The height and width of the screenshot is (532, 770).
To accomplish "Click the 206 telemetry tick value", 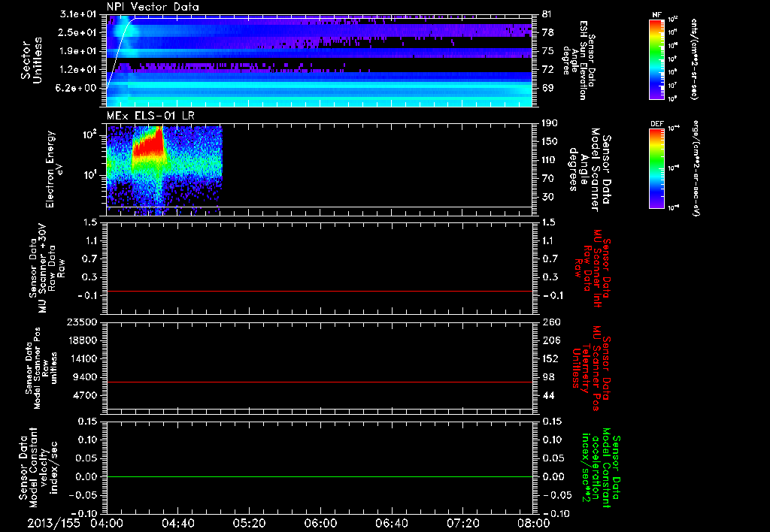I will 550,340.
